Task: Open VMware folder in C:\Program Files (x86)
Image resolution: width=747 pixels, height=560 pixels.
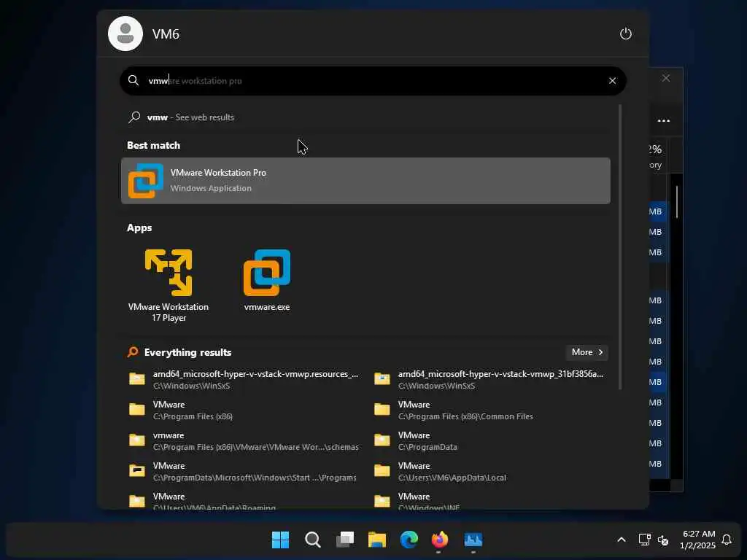Action: 244,410
